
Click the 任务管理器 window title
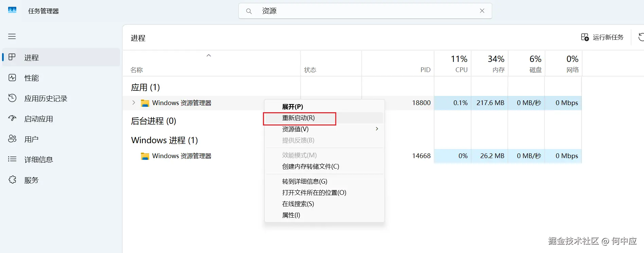tap(43, 11)
